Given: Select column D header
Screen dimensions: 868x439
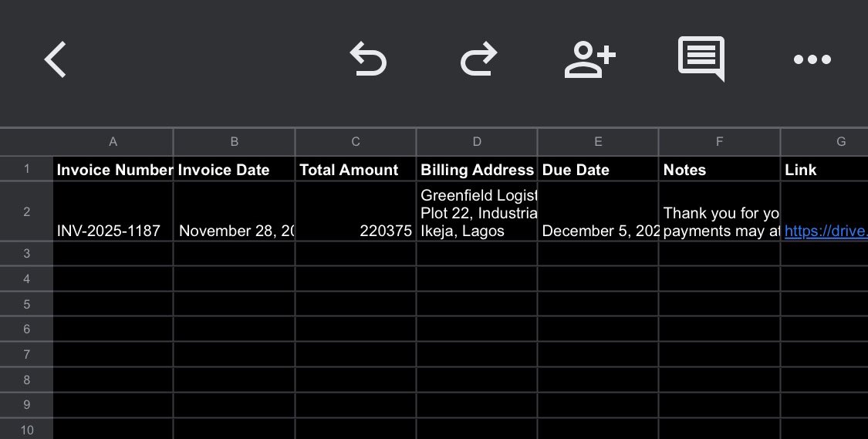Looking at the screenshot, I should (477, 142).
